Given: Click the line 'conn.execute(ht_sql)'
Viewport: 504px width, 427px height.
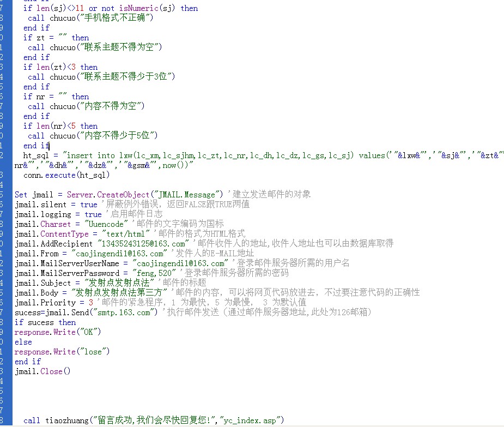Looking at the screenshot, I should (66, 176).
